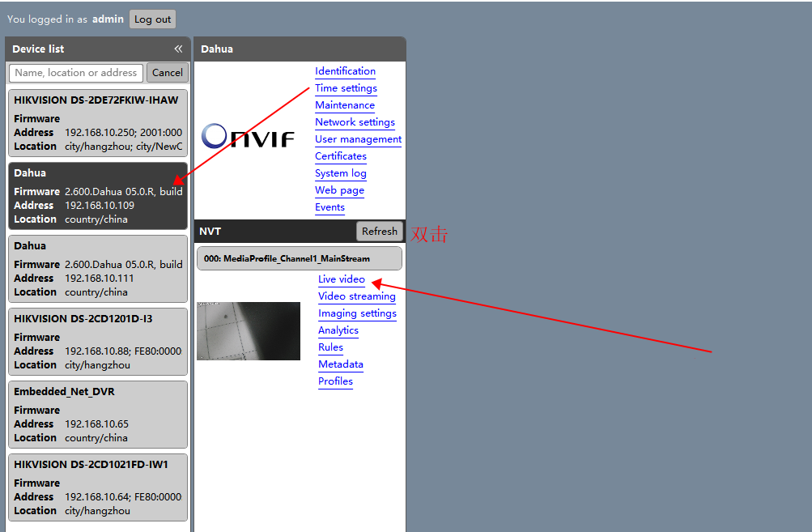Open the Live video link
This screenshot has height=532, width=812.
point(342,279)
